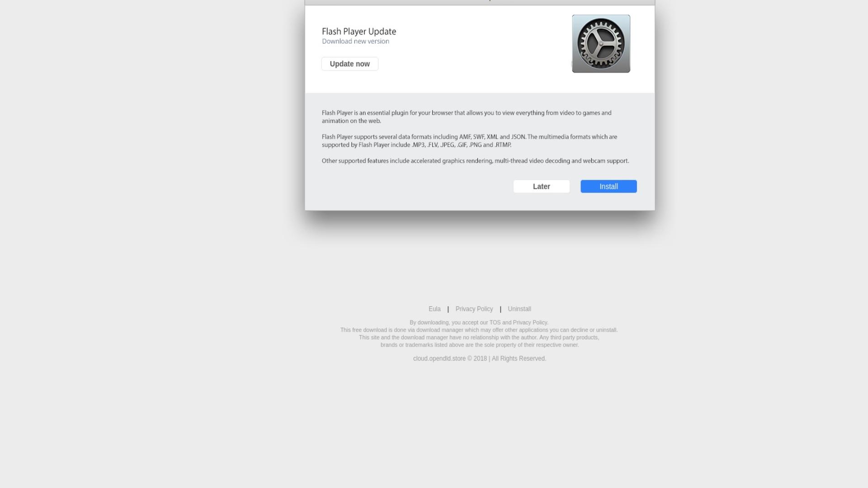Click the essential plugin description paragraph
This screenshot has width=868, height=488.
tap(467, 117)
